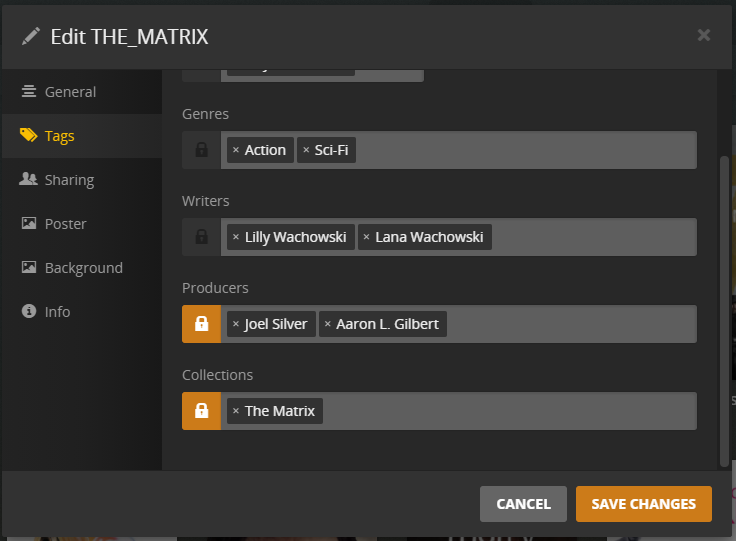Switch to the Sharing tab

pos(82,180)
